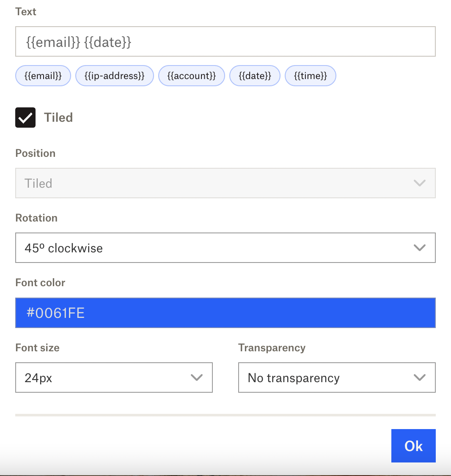Click the Rotation dropdown chevron arrow
This screenshot has height=476, width=451.
click(x=419, y=248)
